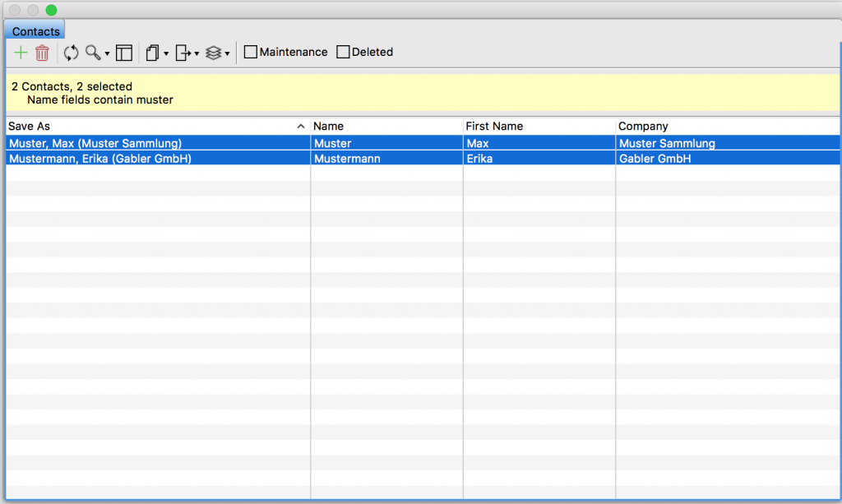Click the export icon
The image size is (842, 504).
coord(183,53)
